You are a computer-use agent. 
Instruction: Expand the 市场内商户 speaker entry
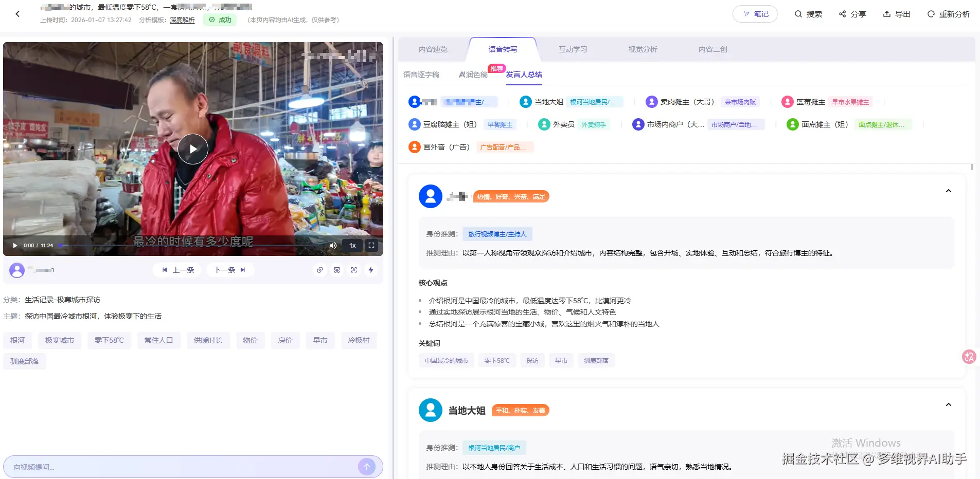(x=669, y=124)
